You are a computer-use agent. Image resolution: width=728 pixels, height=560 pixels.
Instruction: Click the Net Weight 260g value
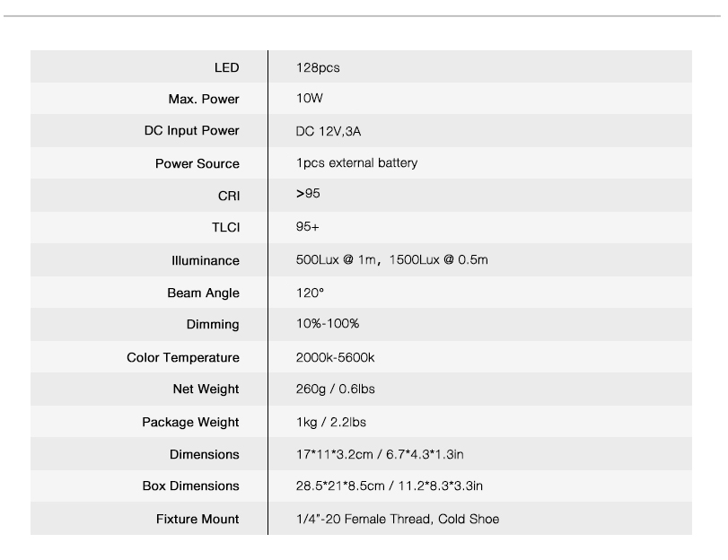[311, 389]
